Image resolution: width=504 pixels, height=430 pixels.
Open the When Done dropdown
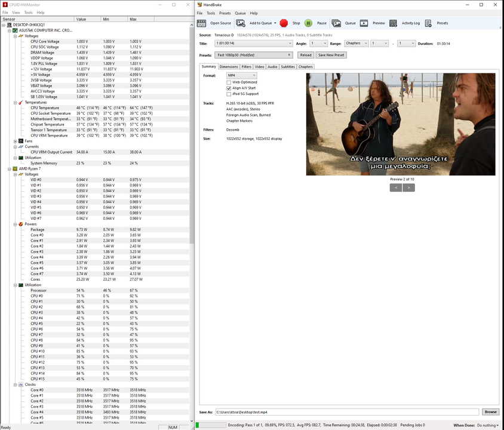pyautogui.click(x=488, y=425)
